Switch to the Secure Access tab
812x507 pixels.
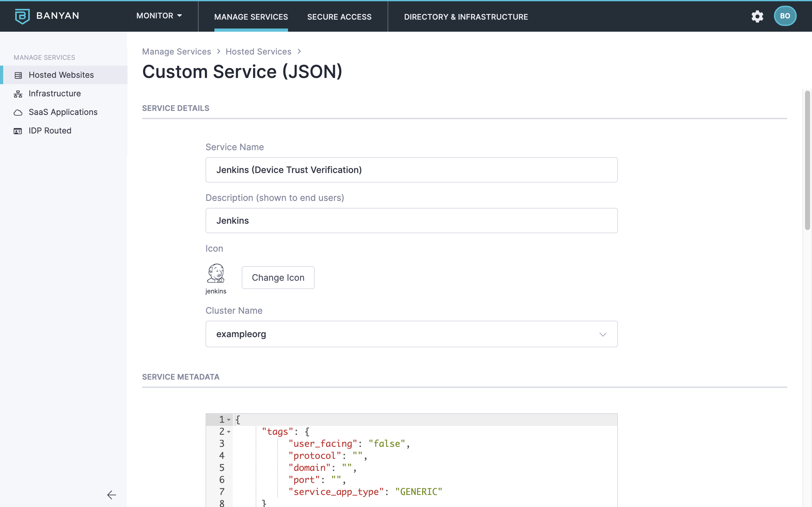[x=339, y=17]
